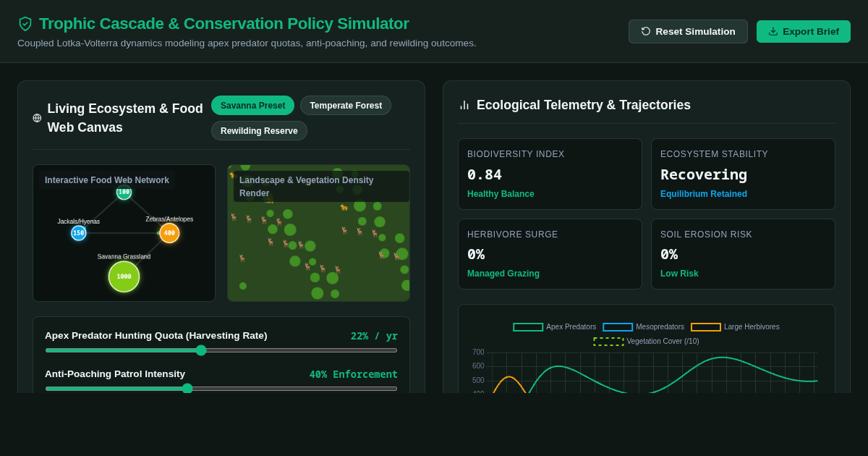Image resolution: width=868 pixels, height=456 pixels.
Task: Click the Herbivore Surge card
Action: pos(550,254)
